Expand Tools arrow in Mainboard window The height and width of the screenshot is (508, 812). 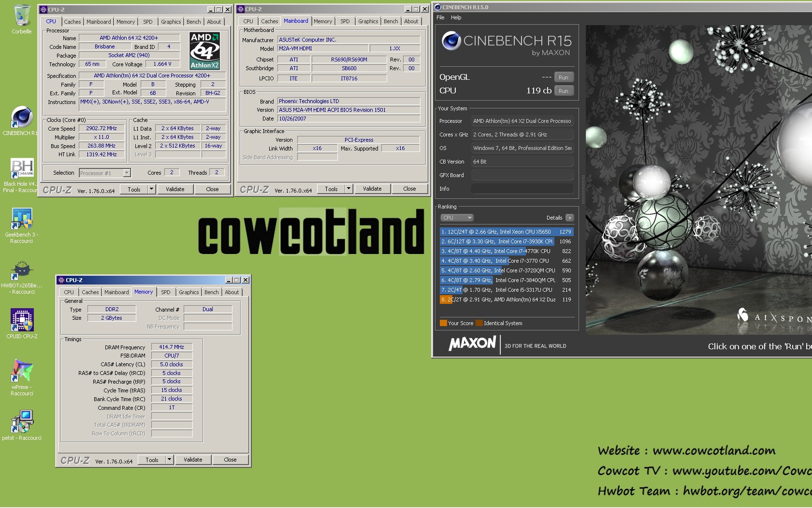tap(349, 189)
